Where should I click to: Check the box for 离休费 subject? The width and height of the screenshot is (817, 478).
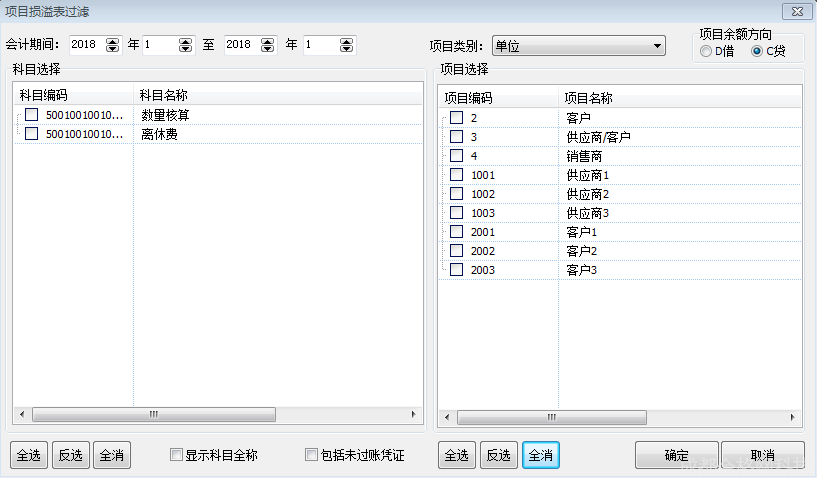point(32,134)
